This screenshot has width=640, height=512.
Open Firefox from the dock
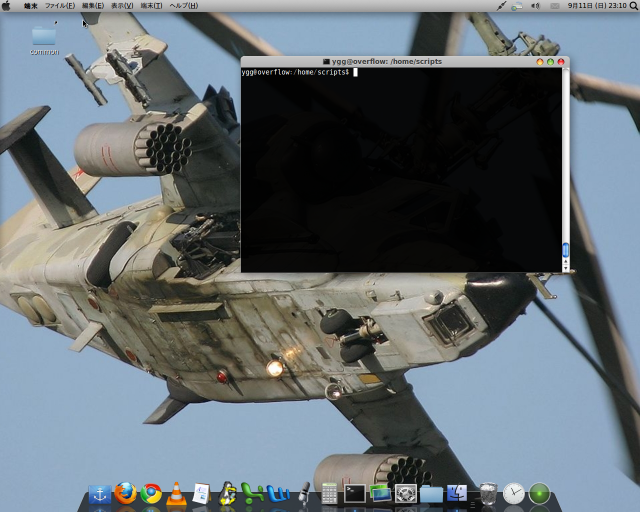[x=125, y=493]
